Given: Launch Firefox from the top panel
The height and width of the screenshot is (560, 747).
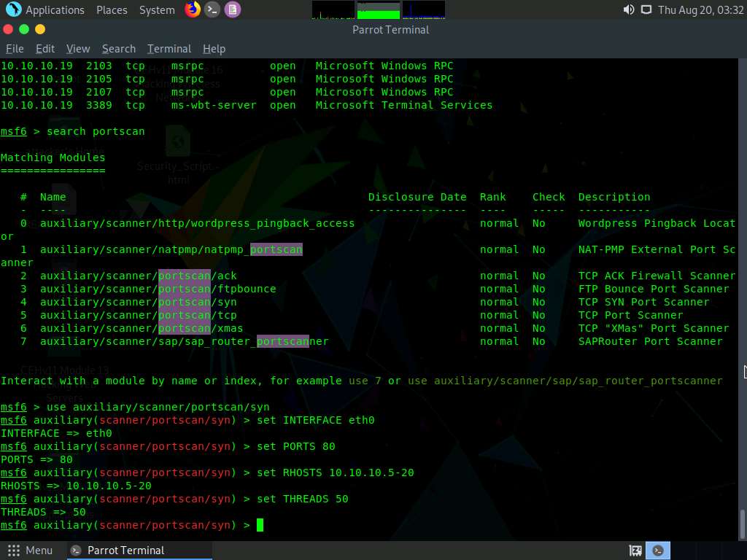Looking at the screenshot, I should pos(193,9).
